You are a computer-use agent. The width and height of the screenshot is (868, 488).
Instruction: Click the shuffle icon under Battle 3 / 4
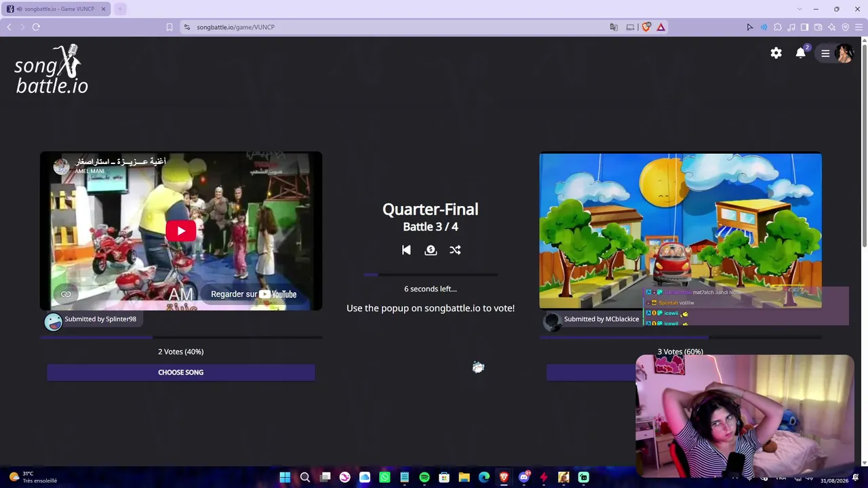pyautogui.click(x=455, y=250)
